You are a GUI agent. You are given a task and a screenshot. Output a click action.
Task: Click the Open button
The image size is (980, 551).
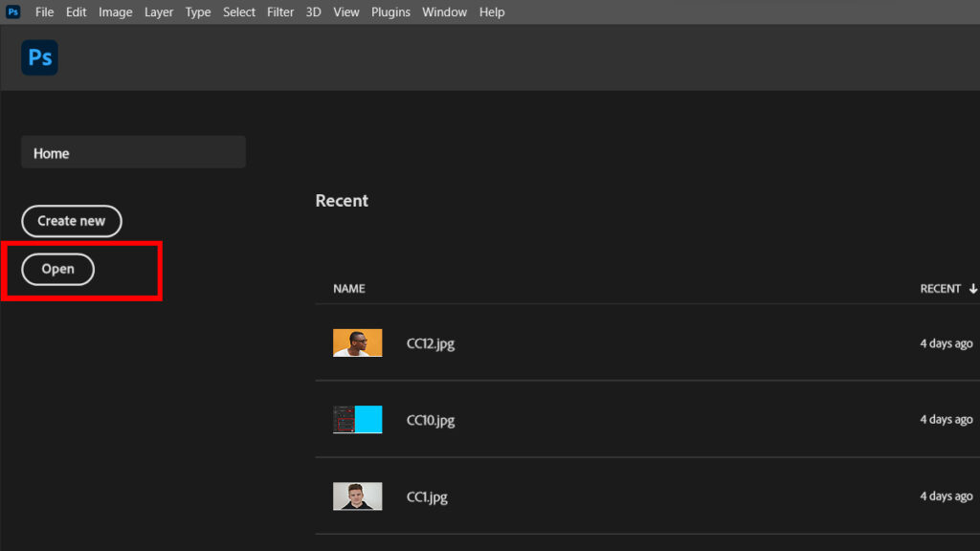click(58, 270)
